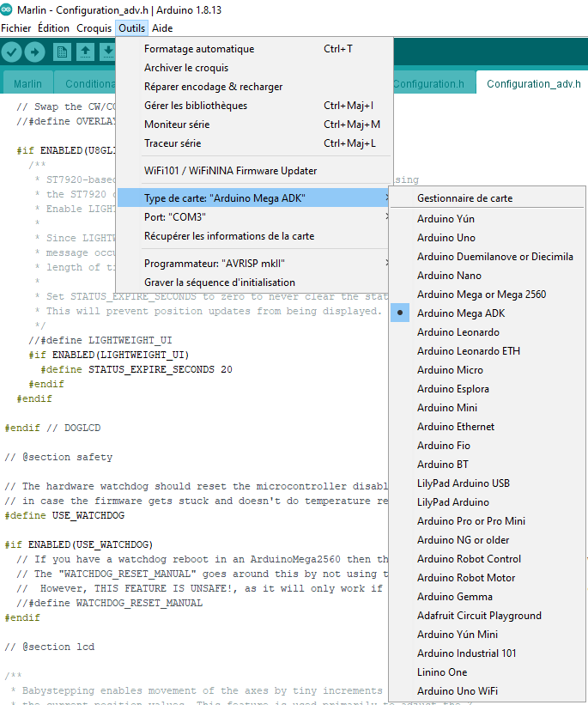Select Arduino Yún Mini board
The image size is (588, 705).
pyautogui.click(x=488, y=635)
